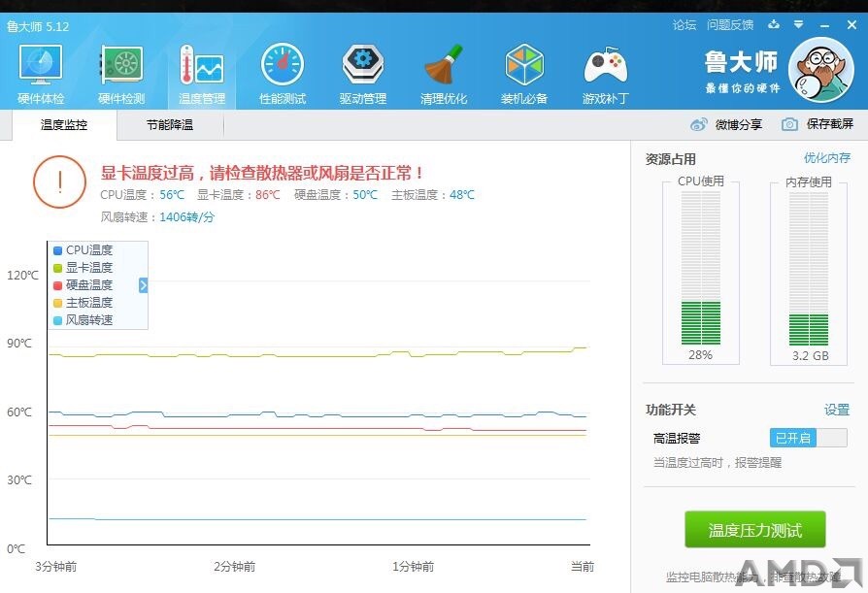Screen dimensions: 868x593
Task: Click the CPU使用 usage bar meter
Action: pyautogui.click(x=701, y=268)
